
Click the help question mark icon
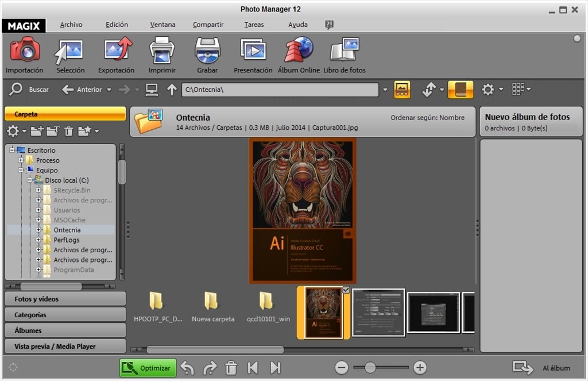pyautogui.click(x=329, y=25)
